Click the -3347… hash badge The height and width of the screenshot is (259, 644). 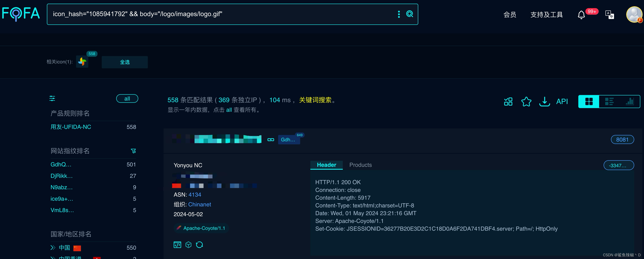pyautogui.click(x=619, y=165)
